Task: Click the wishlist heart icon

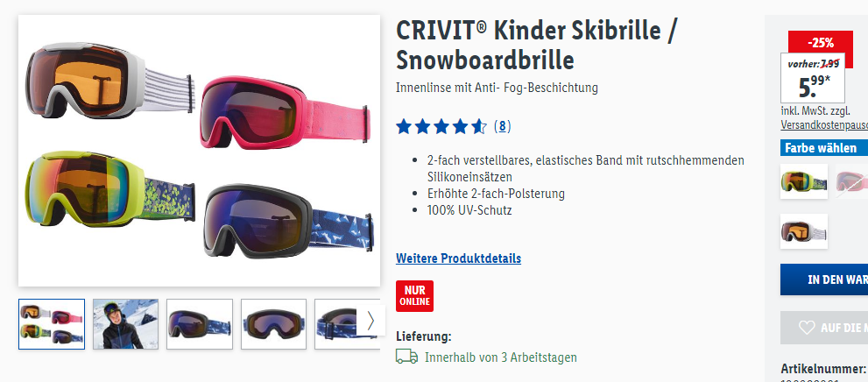Action: pos(807,328)
